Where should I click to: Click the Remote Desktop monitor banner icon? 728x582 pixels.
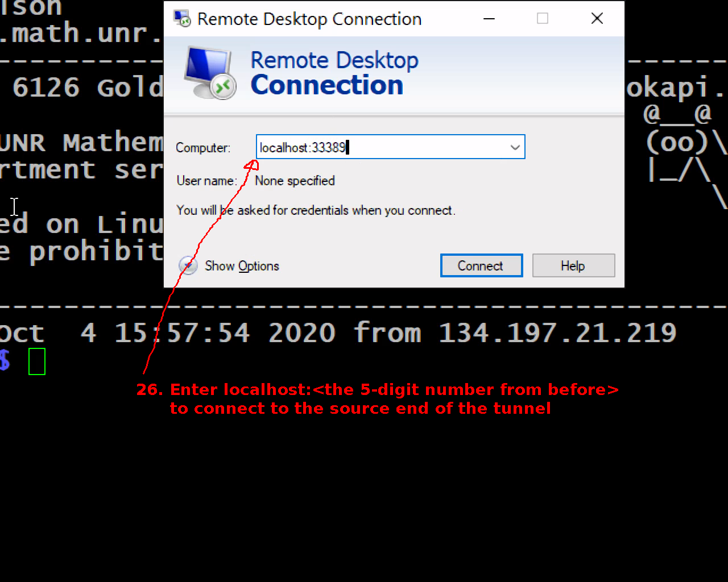click(x=210, y=73)
